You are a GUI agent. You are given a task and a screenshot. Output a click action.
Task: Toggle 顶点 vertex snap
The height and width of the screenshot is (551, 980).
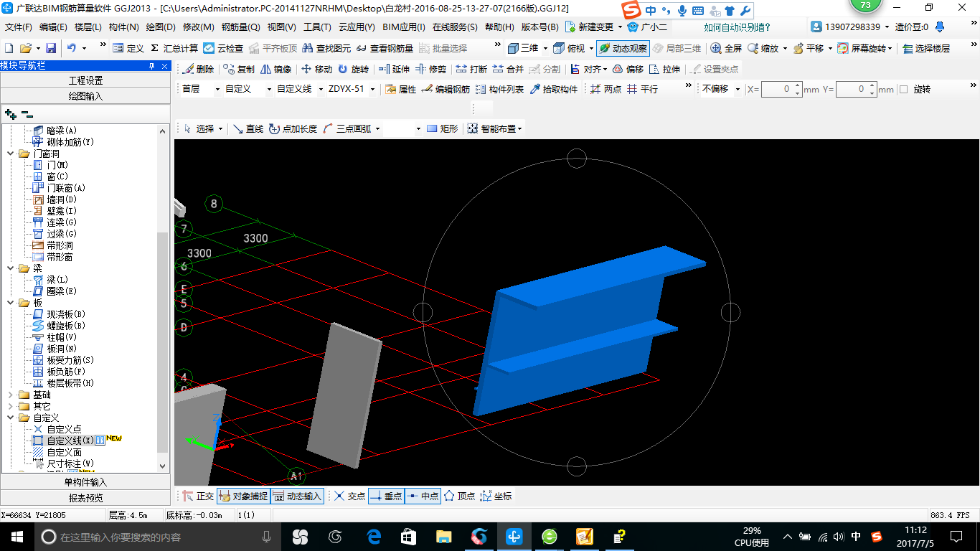[x=459, y=496]
